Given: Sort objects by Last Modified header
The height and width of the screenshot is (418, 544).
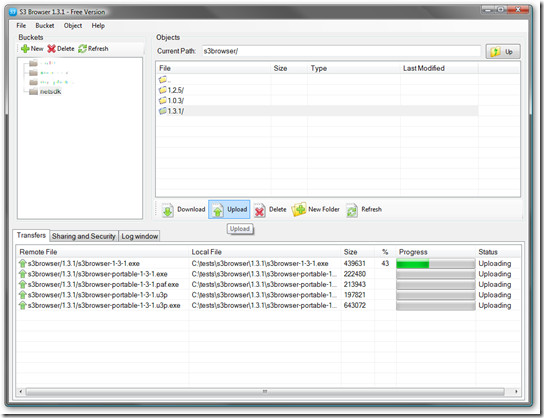Looking at the screenshot, I should pos(439,68).
